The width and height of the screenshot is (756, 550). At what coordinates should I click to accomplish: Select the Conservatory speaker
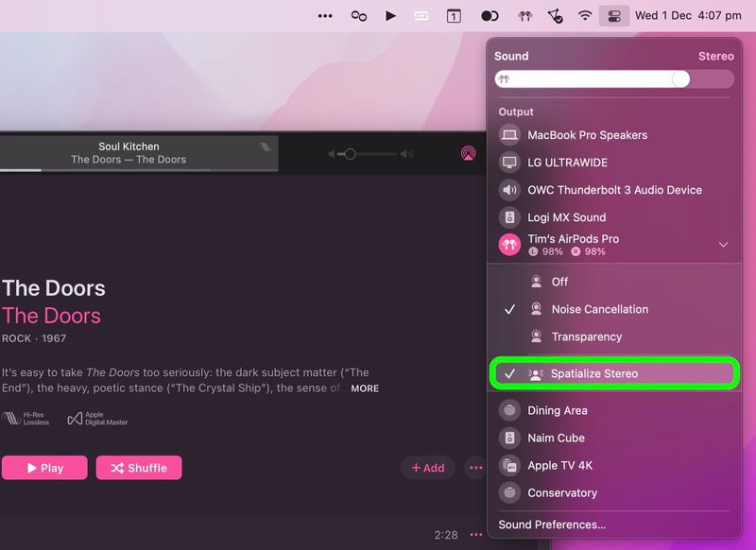pyautogui.click(x=614, y=492)
